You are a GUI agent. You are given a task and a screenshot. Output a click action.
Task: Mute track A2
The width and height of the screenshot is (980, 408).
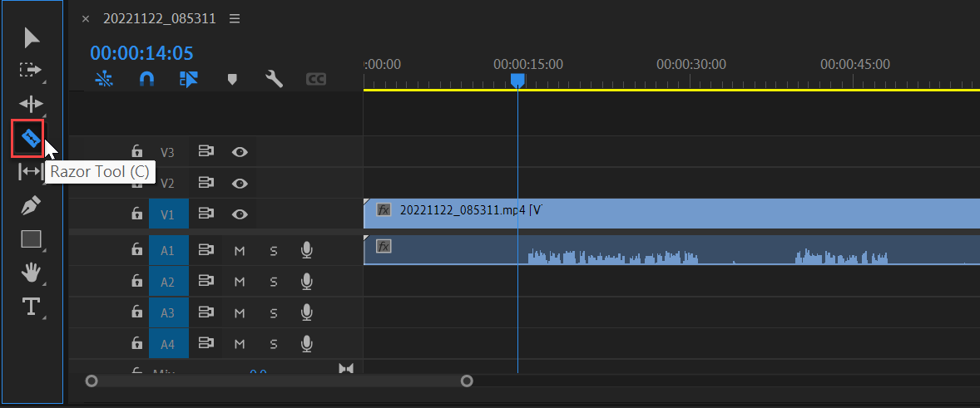[x=240, y=282]
